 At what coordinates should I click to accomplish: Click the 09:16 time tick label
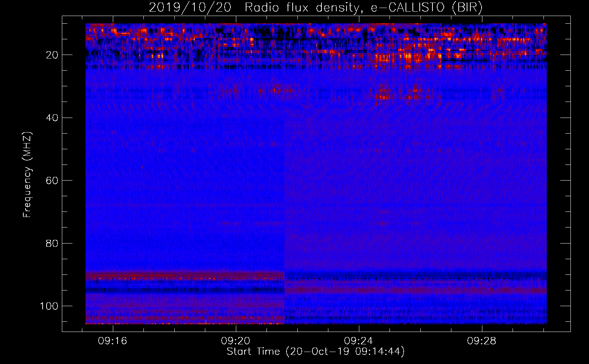(x=112, y=341)
